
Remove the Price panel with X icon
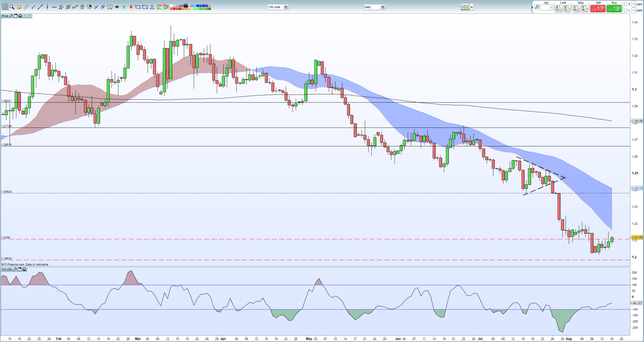20,16
